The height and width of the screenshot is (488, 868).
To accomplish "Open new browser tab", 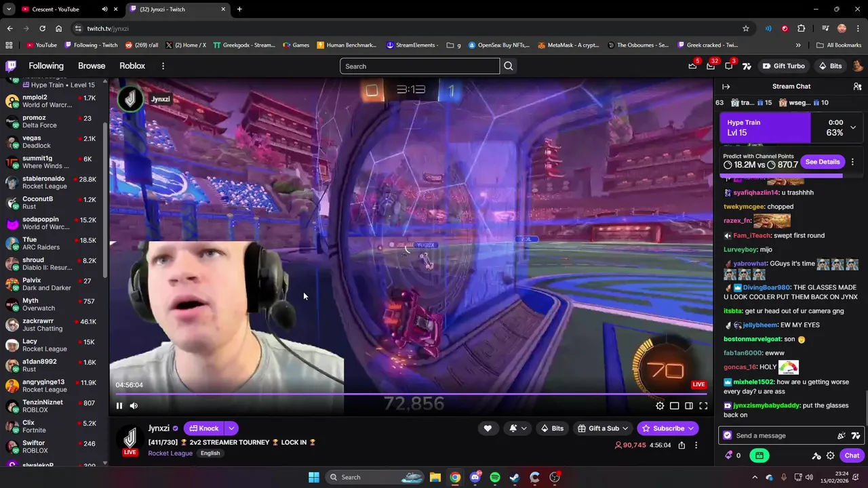I will [x=239, y=9].
